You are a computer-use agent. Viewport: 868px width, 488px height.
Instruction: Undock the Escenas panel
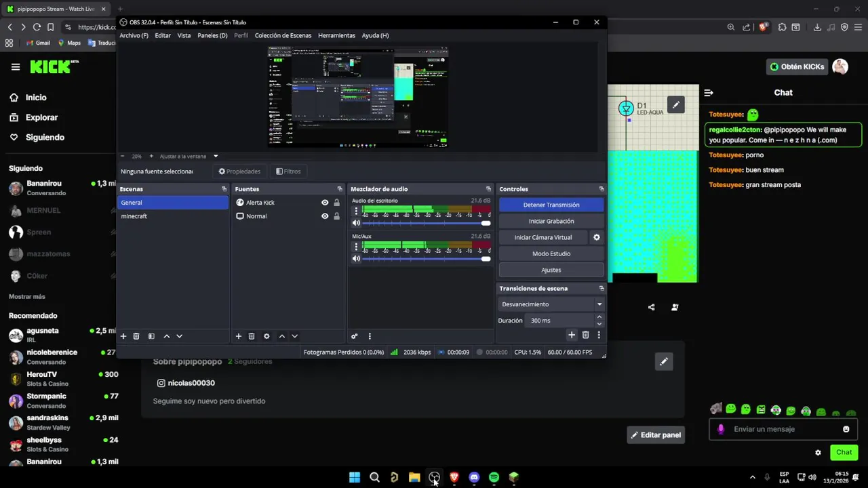pyautogui.click(x=224, y=189)
